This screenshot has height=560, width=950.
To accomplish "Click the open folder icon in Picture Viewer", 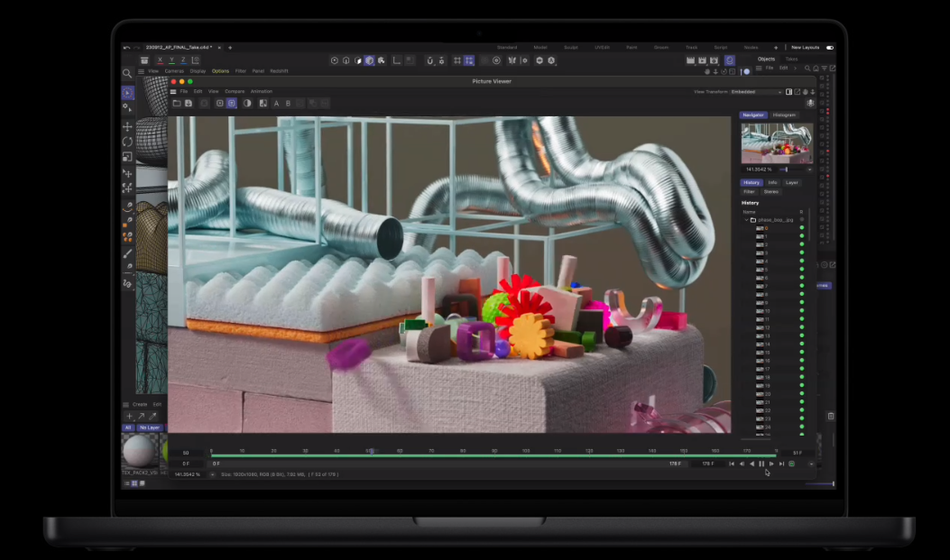I will click(x=177, y=104).
